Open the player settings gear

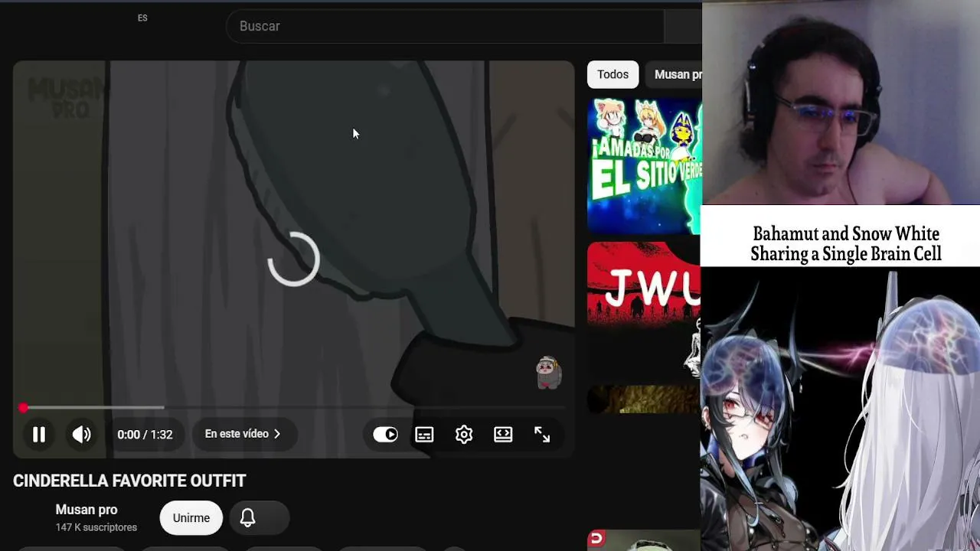tap(464, 435)
